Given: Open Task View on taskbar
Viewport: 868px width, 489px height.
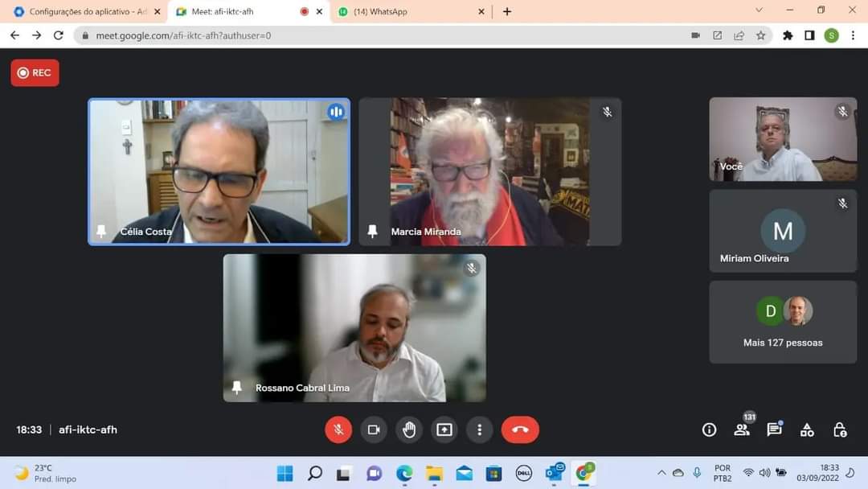Looking at the screenshot, I should click(x=344, y=473).
